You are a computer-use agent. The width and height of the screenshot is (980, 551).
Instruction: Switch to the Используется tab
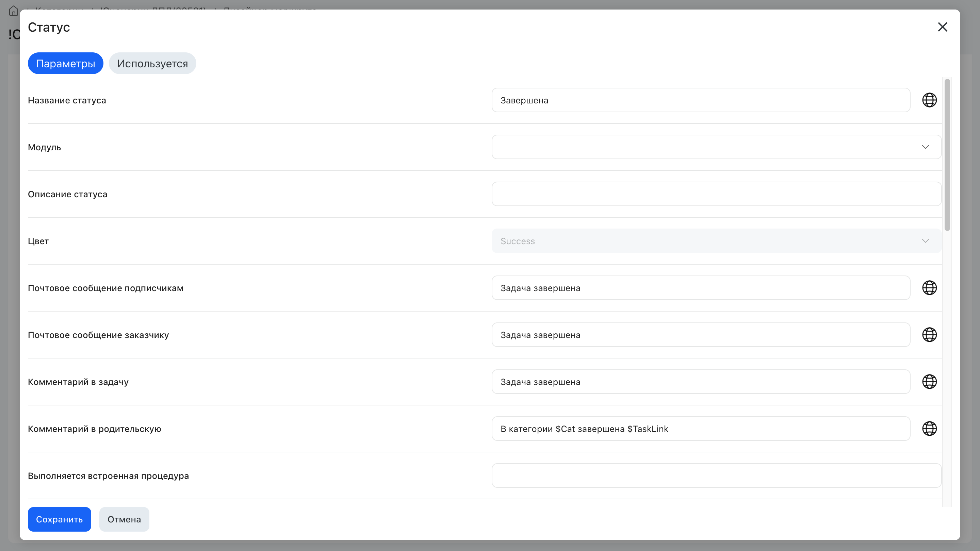click(152, 64)
